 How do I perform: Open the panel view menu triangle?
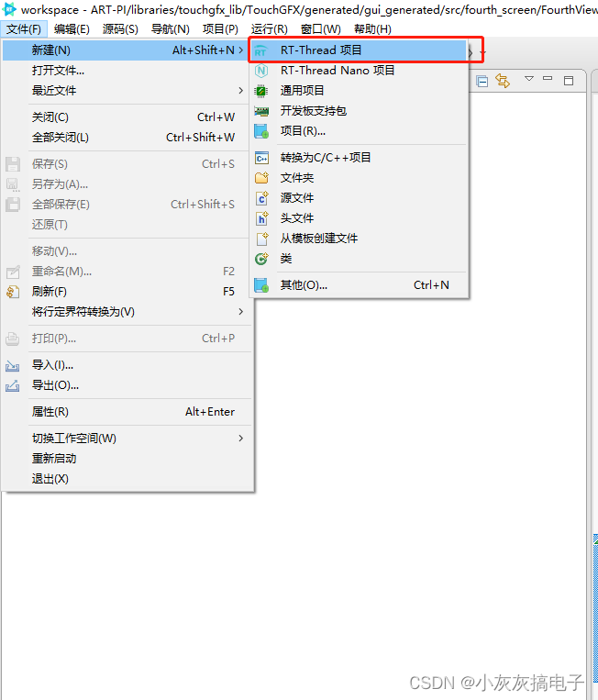pyautogui.click(x=529, y=79)
